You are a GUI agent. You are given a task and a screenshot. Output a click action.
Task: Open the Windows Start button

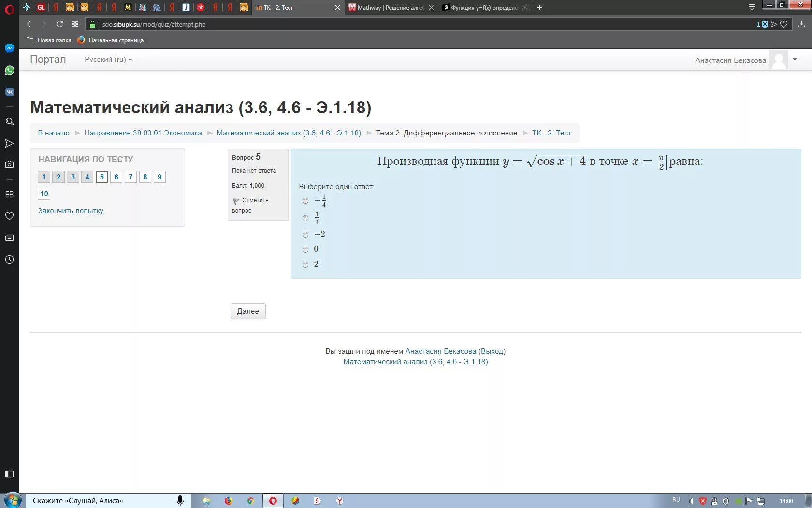[x=13, y=501]
